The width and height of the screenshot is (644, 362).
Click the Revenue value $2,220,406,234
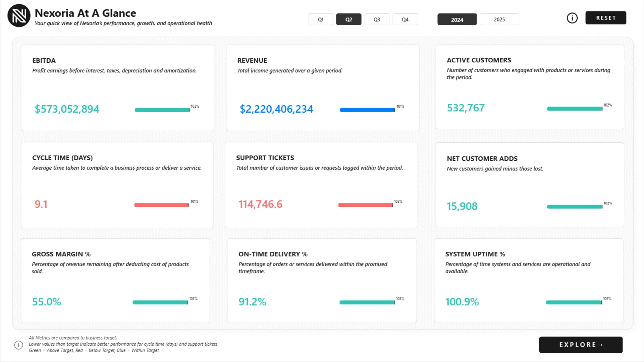pyautogui.click(x=276, y=109)
